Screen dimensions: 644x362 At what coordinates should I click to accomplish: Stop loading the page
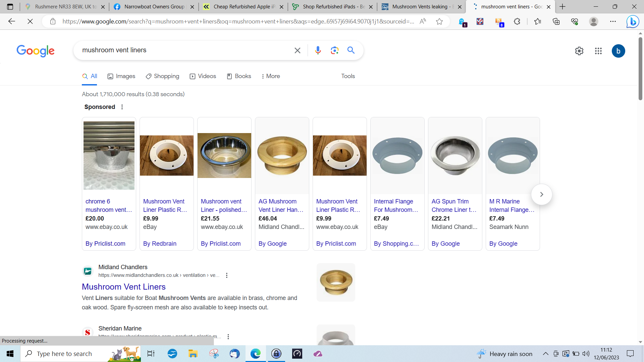pos(30,21)
